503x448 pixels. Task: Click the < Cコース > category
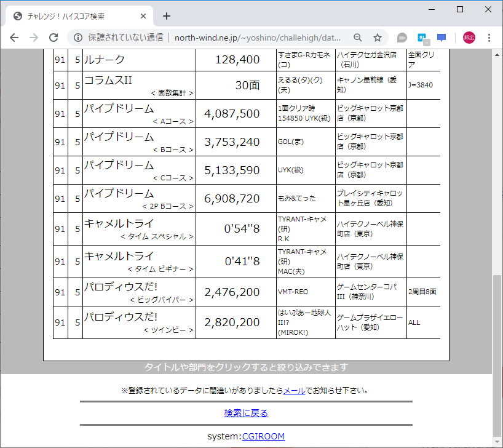click(x=173, y=178)
